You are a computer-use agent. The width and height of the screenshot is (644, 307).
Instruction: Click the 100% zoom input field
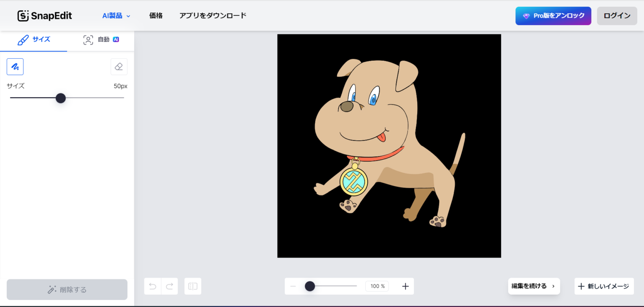point(377,286)
